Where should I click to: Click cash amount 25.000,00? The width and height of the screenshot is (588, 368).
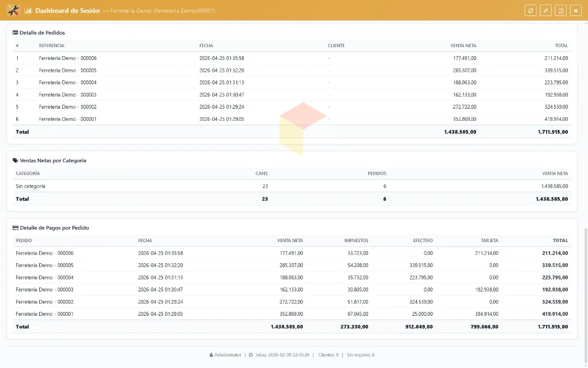pos(422,314)
